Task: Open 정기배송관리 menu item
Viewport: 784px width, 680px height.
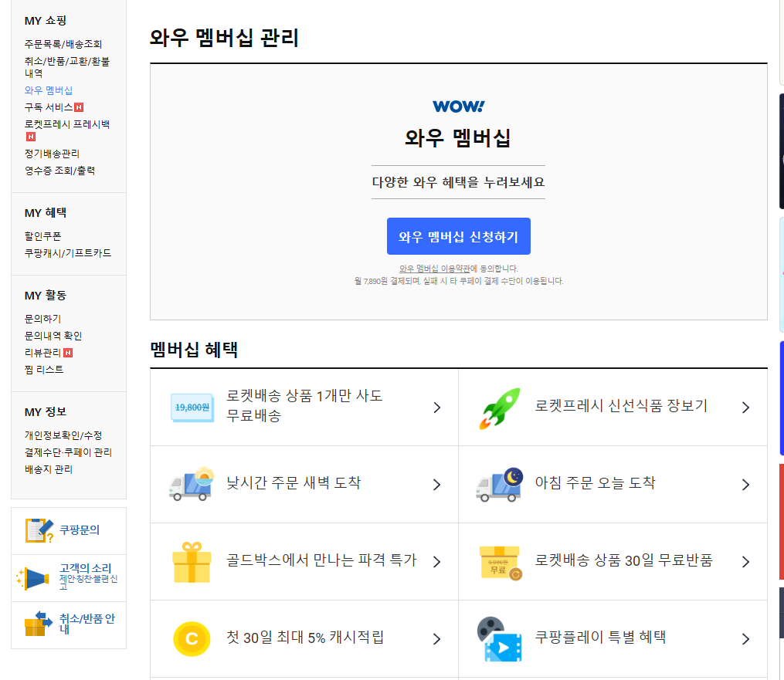Action: (x=52, y=154)
